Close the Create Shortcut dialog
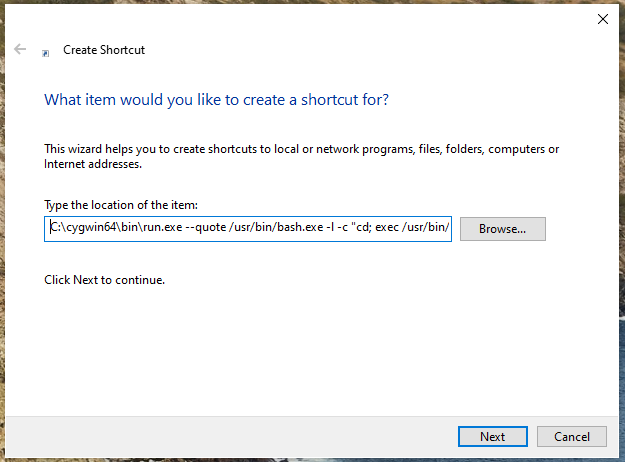This screenshot has height=462, width=625. [603, 19]
